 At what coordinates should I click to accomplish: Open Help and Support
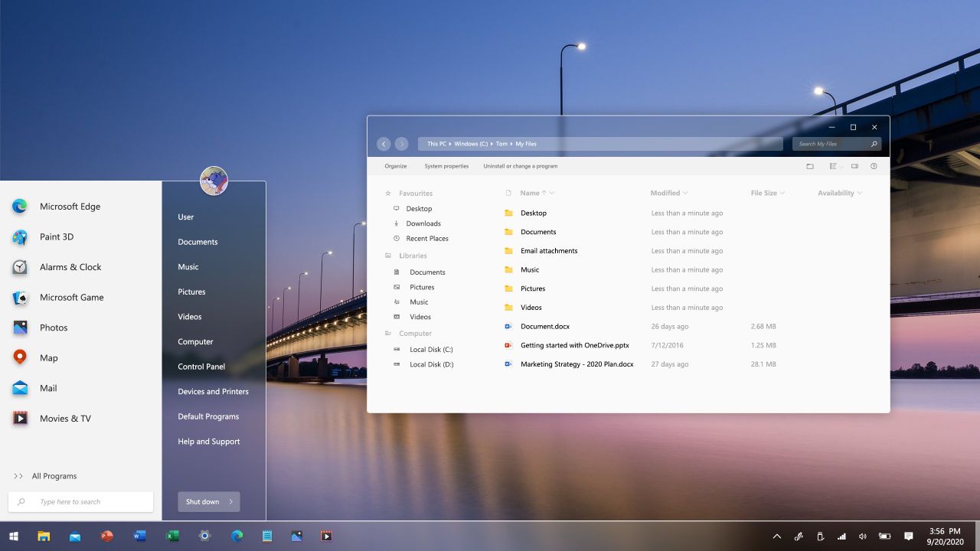coord(209,442)
